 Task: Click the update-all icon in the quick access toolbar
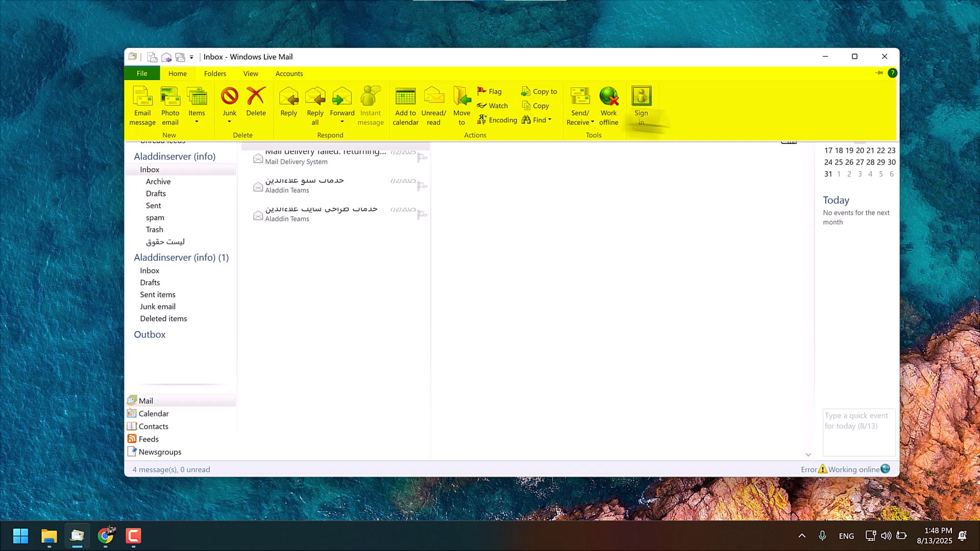pyautogui.click(x=180, y=57)
